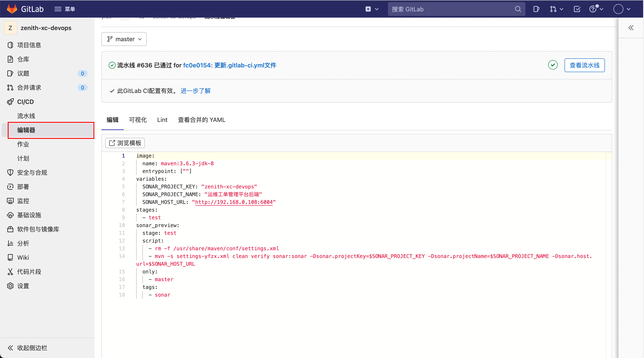Open the 菜单 hamburger menu

[65, 9]
